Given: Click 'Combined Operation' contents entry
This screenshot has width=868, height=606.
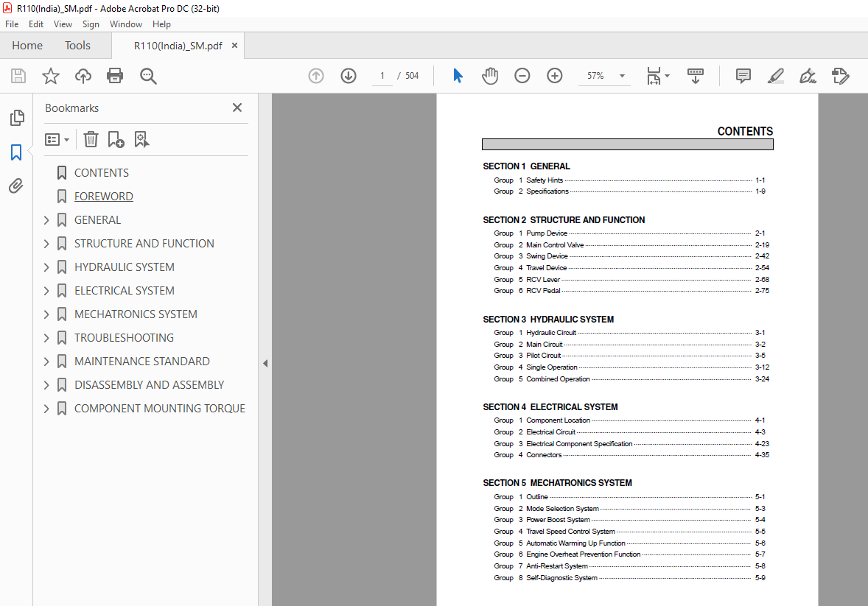Looking at the screenshot, I should coord(558,379).
